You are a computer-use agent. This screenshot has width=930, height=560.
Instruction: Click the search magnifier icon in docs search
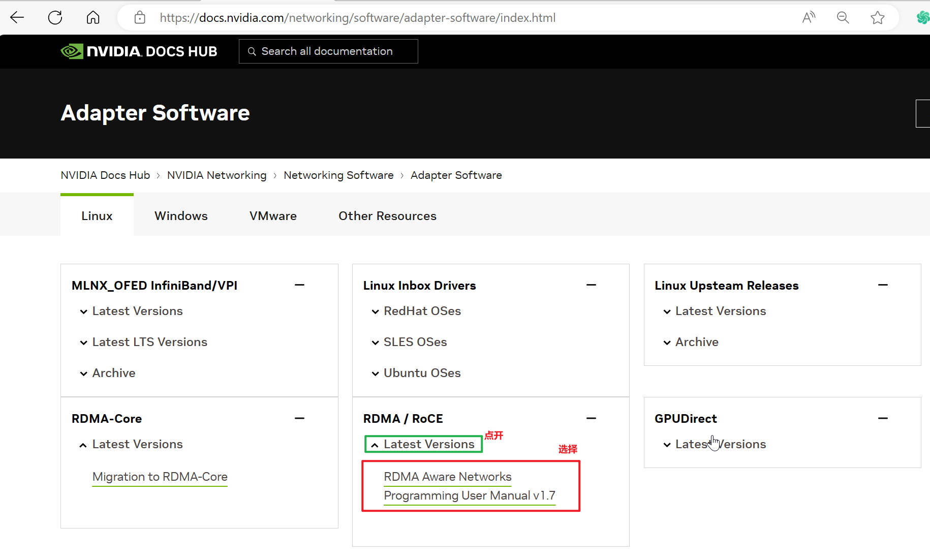[252, 51]
